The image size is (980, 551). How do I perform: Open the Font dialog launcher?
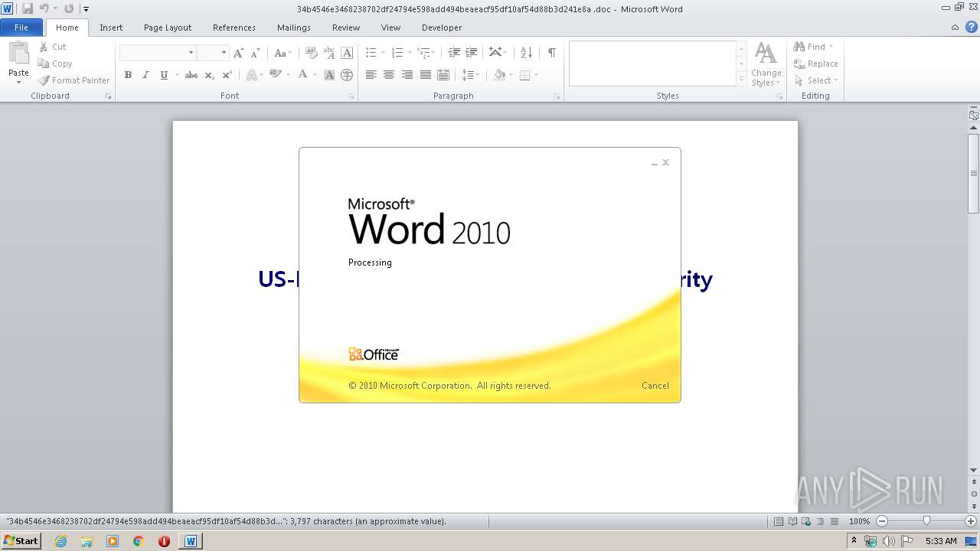click(351, 96)
